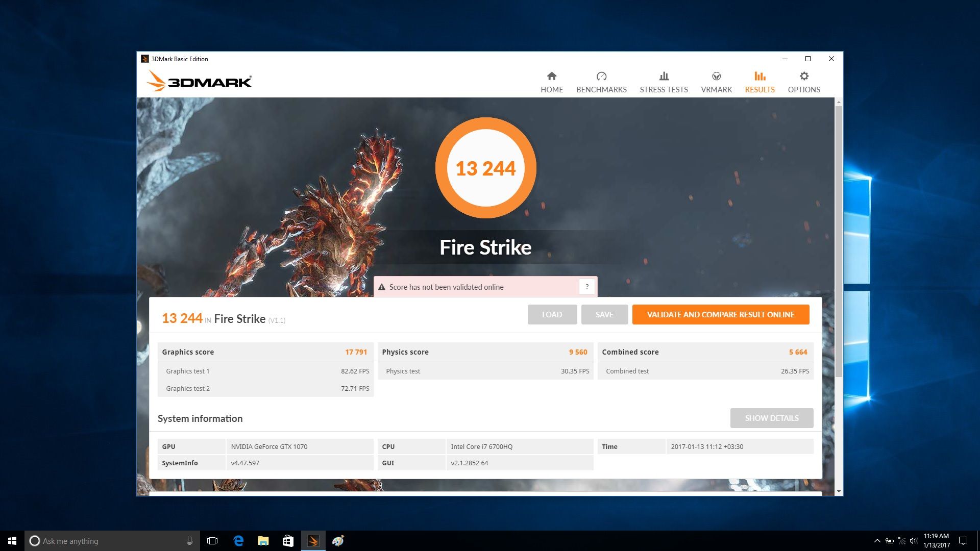The image size is (980, 551).
Task: Open Paint app icon in taskbar
Action: coord(338,541)
